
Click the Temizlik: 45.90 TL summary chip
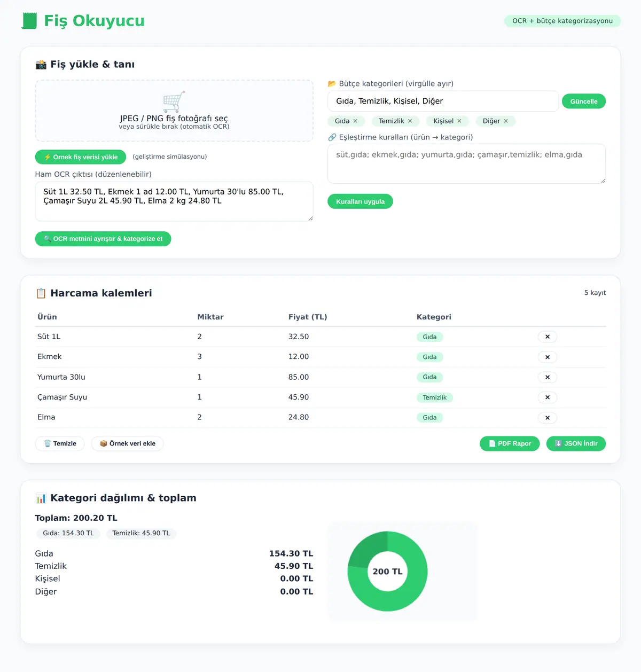pyautogui.click(x=141, y=533)
